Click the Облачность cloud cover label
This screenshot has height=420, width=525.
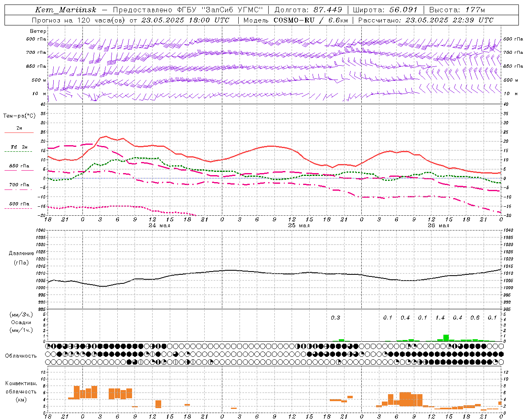click(21, 356)
